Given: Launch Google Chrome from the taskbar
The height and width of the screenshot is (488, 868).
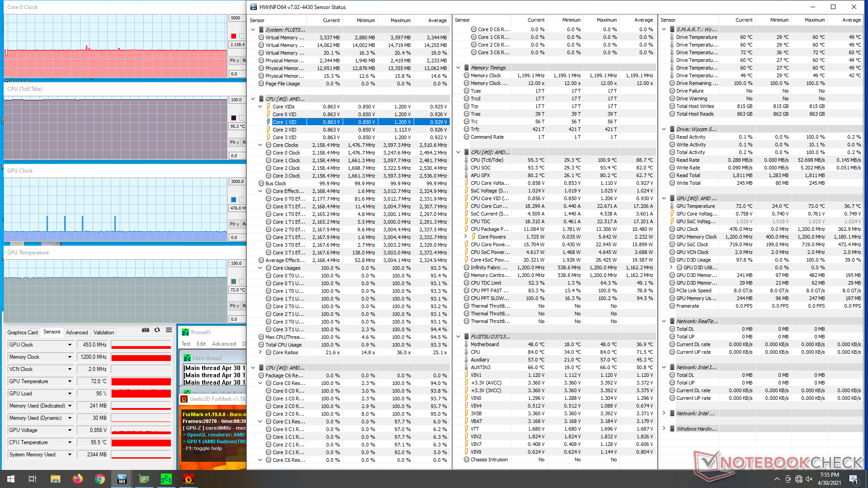Looking at the screenshot, I should tap(99, 479).
